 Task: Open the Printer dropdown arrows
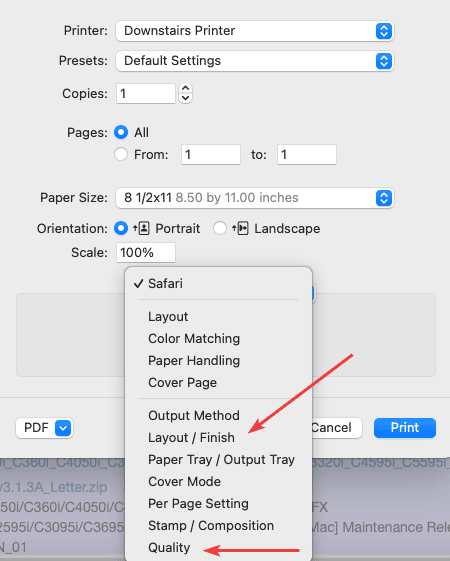point(384,31)
